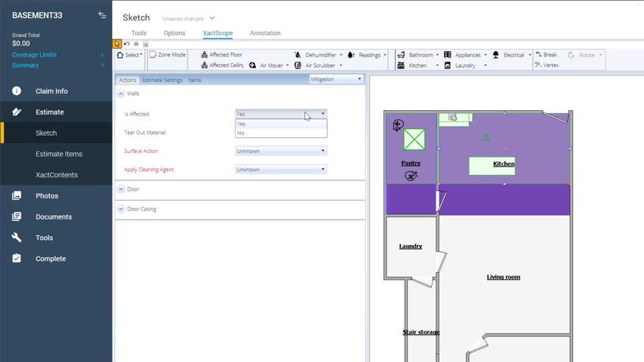
Task: Select the Dehumidifier tool icon
Action: click(x=297, y=54)
